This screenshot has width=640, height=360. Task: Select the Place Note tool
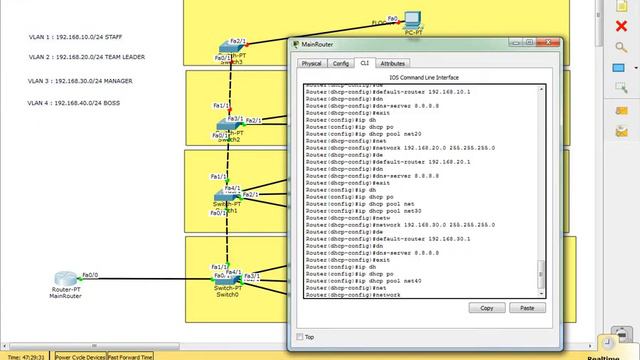(x=621, y=6)
